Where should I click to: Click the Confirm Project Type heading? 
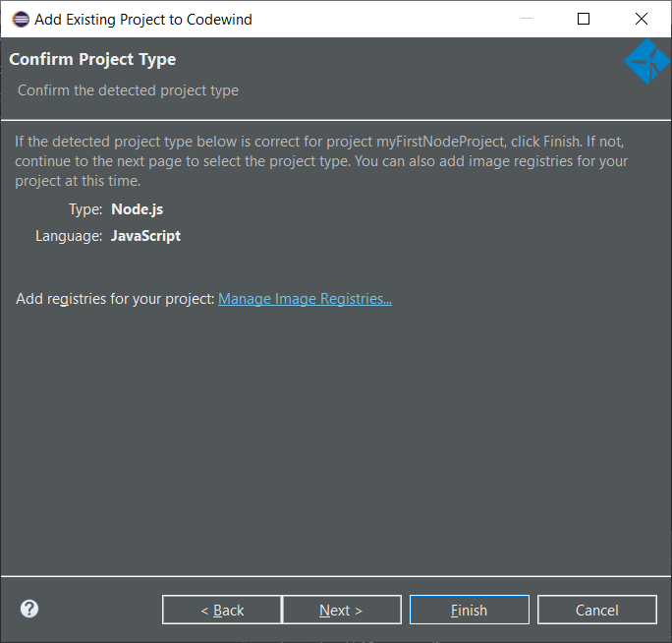[92, 59]
